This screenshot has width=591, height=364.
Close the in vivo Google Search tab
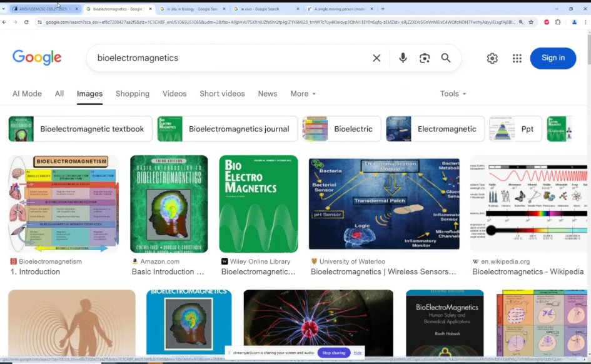click(x=298, y=9)
